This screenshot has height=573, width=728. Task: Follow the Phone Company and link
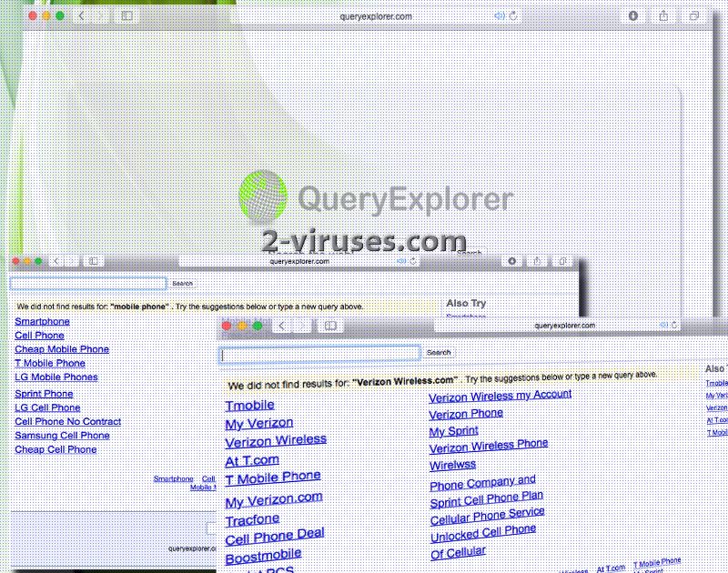[x=483, y=483]
